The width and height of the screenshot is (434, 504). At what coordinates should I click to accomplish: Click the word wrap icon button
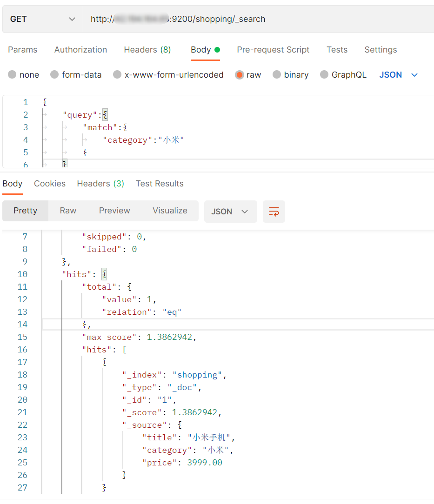[x=274, y=212]
